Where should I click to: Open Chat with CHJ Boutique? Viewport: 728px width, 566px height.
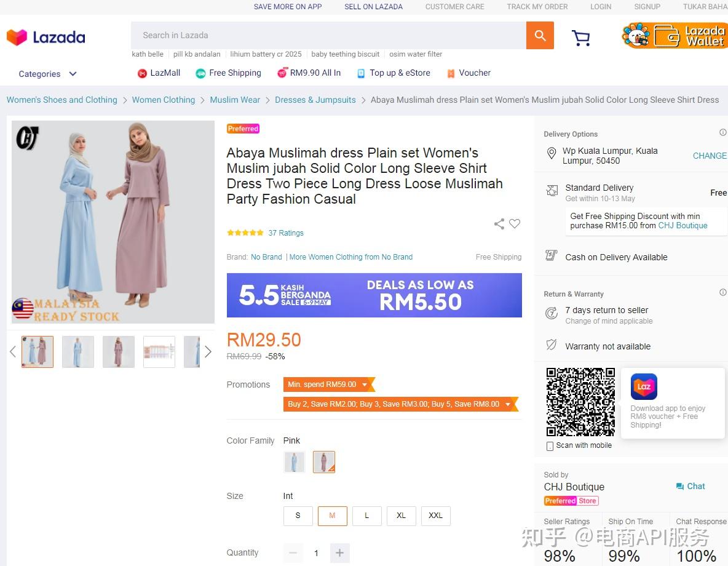tap(690, 486)
